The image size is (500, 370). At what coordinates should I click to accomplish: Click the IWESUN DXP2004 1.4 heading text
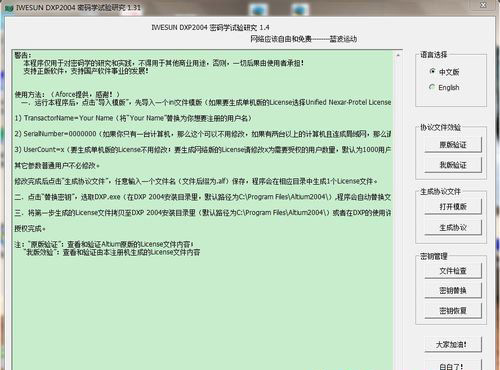tap(210, 27)
